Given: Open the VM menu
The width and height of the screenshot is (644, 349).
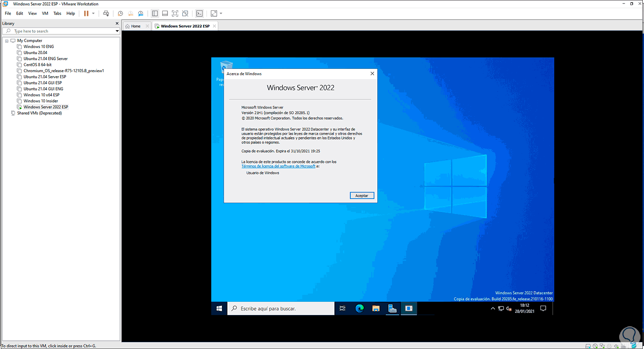Looking at the screenshot, I should point(45,13).
